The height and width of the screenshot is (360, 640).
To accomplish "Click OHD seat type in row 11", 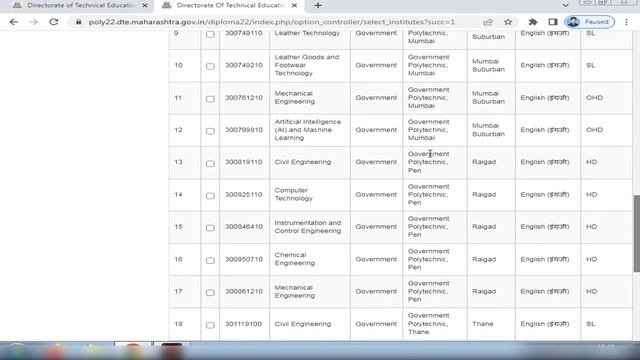I will [x=594, y=98].
